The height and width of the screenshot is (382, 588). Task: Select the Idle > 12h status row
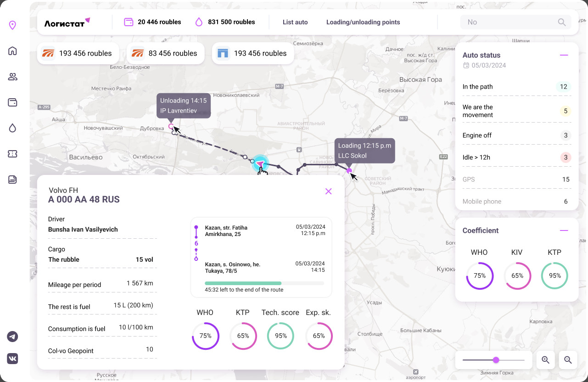click(516, 157)
